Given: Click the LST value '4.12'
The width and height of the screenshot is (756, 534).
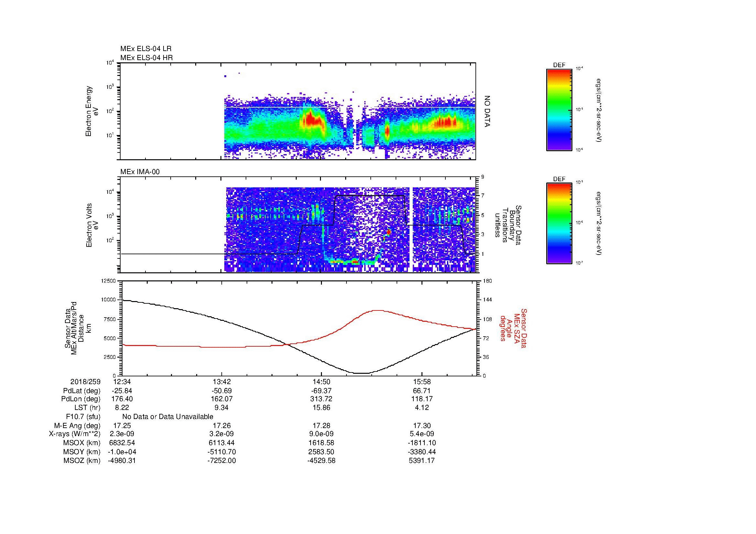Looking at the screenshot, I should click(422, 408).
